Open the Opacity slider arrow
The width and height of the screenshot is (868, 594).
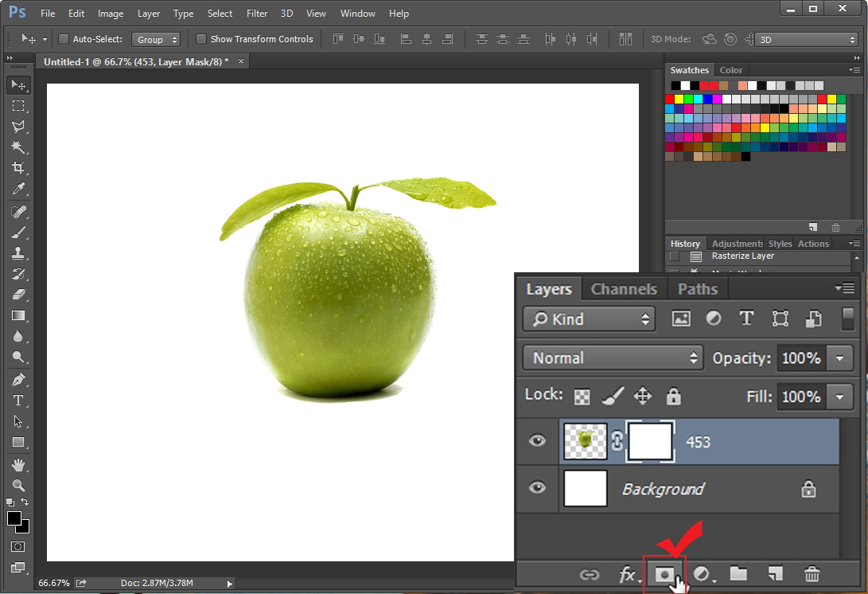[x=840, y=358]
